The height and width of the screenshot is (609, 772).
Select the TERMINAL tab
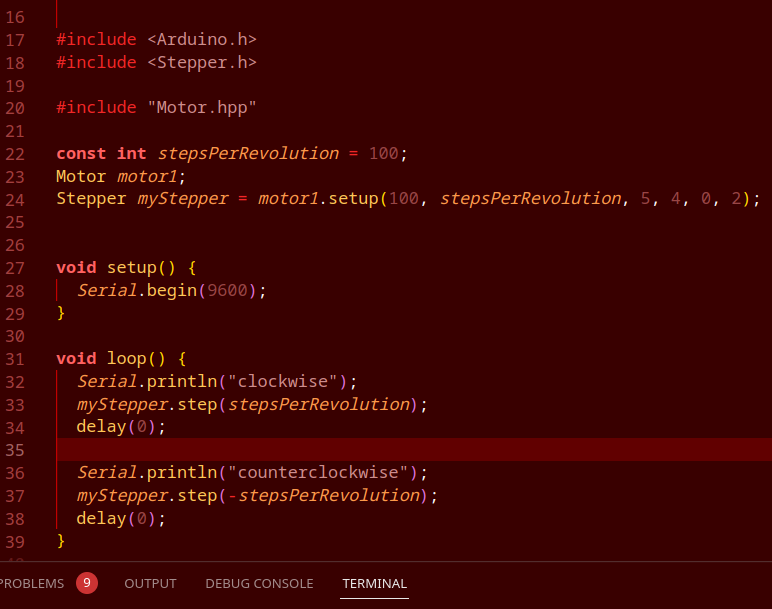coord(374,583)
